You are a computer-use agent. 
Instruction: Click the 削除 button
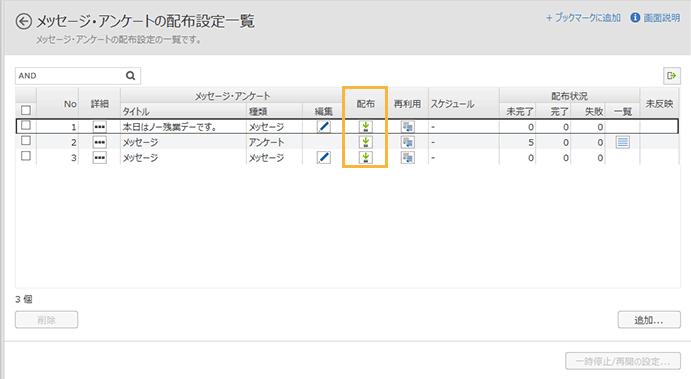tap(46, 320)
